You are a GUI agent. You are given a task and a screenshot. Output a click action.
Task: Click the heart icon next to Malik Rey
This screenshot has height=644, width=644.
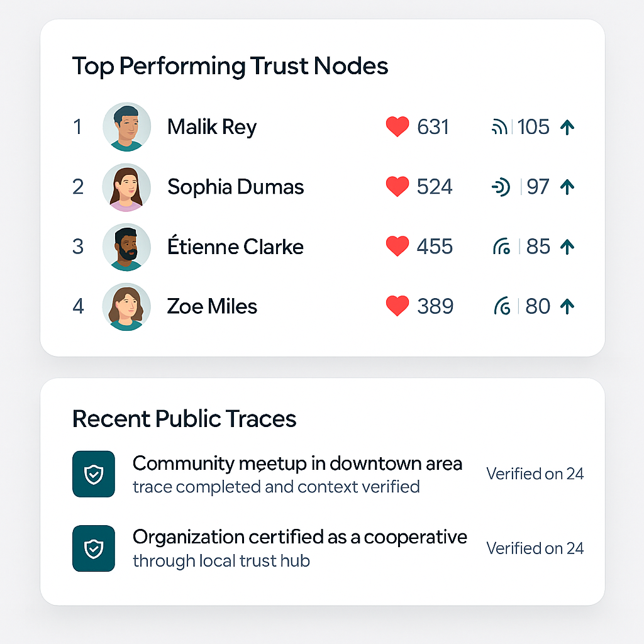[397, 126]
